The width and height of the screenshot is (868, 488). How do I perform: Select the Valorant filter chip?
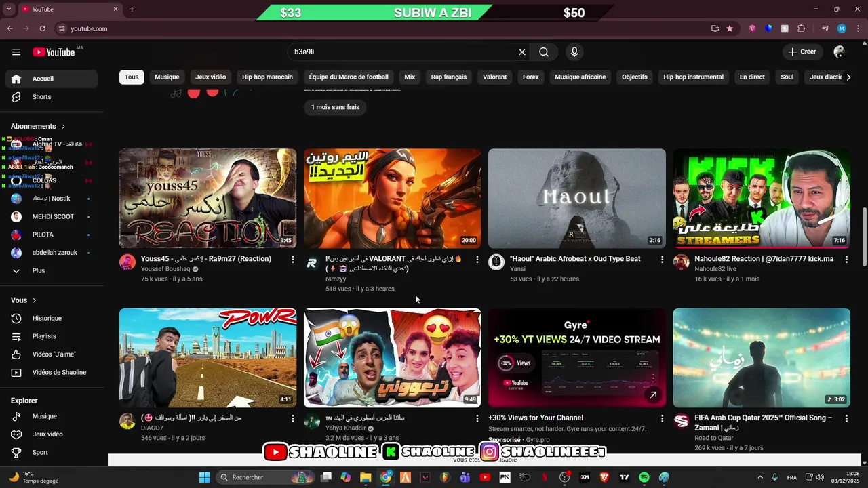(494, 77)
